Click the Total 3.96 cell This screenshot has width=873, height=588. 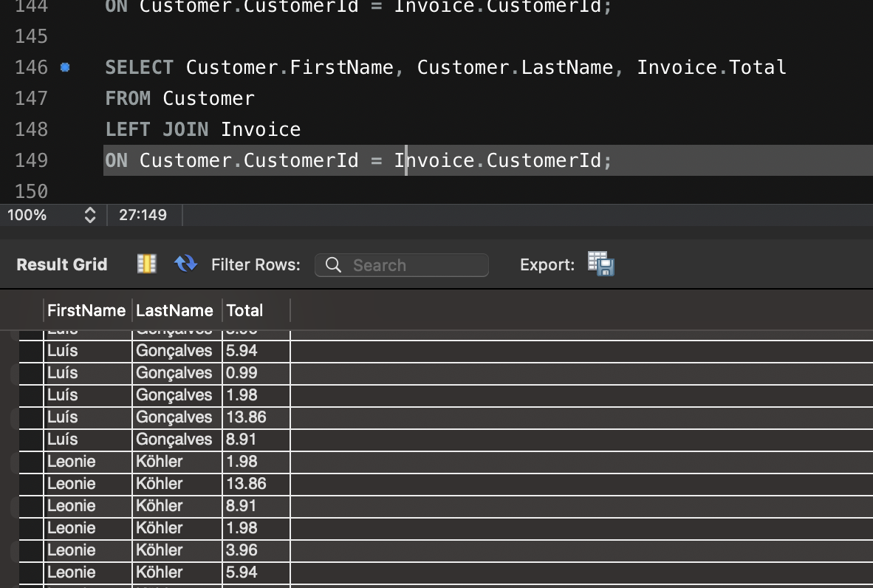click(x=256, y=550)
